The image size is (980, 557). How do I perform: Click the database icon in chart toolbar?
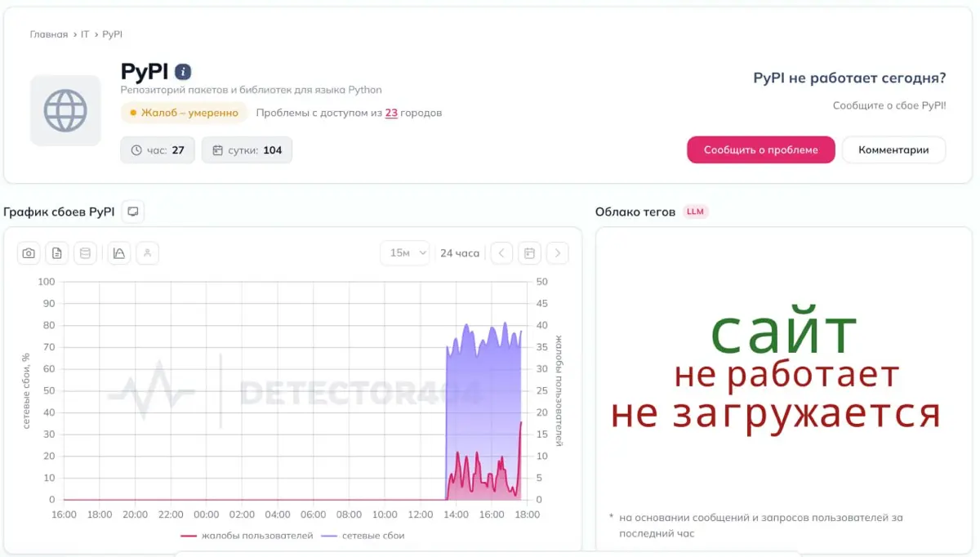[85, 253]
